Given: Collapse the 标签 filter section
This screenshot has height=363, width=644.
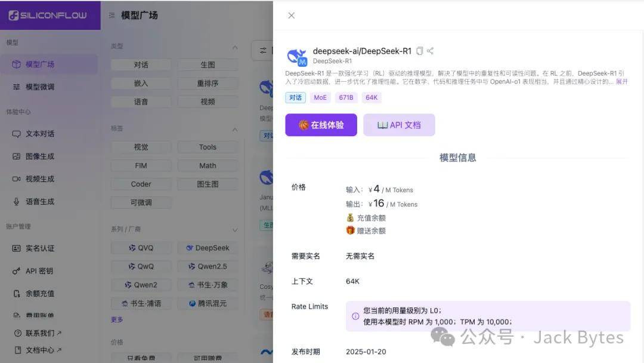Looking at the screenshot, I should pos(235,130).
